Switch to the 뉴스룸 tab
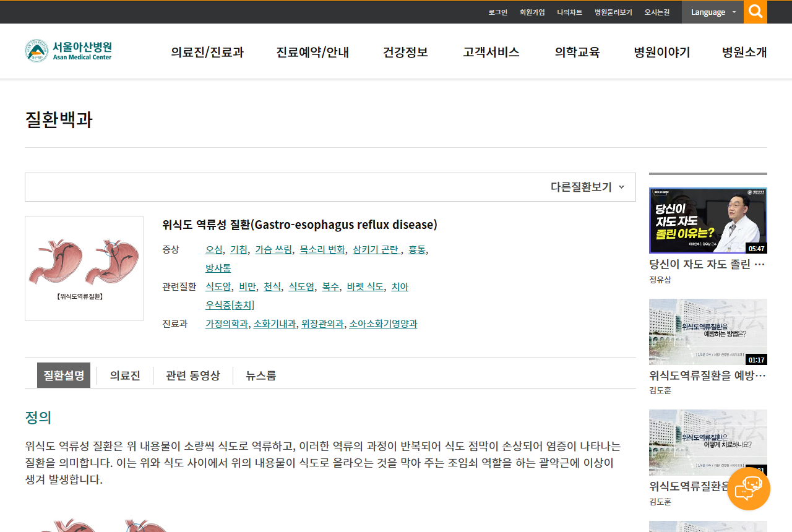The image size is (792, 532). (x=260, y=375)
